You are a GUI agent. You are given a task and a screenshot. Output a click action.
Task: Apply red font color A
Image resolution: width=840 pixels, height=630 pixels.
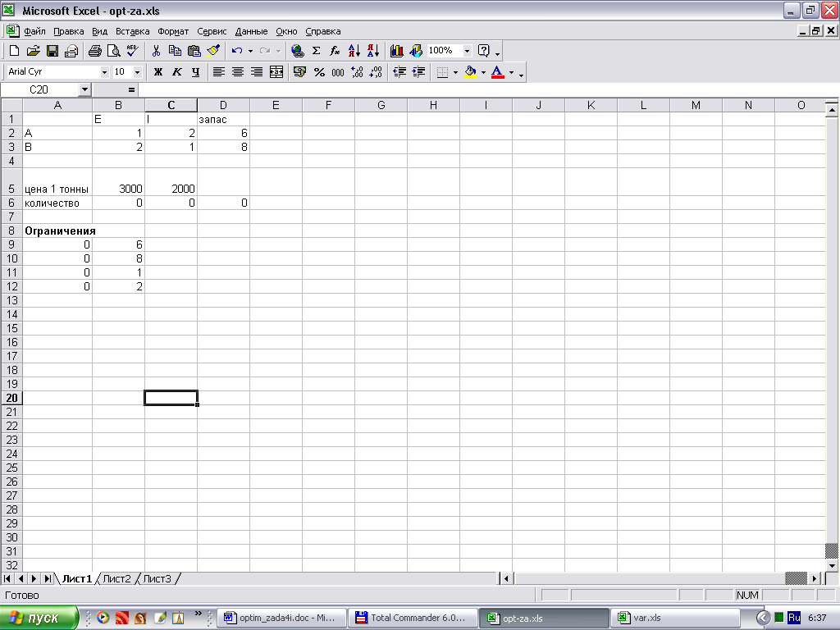point(498,72)
